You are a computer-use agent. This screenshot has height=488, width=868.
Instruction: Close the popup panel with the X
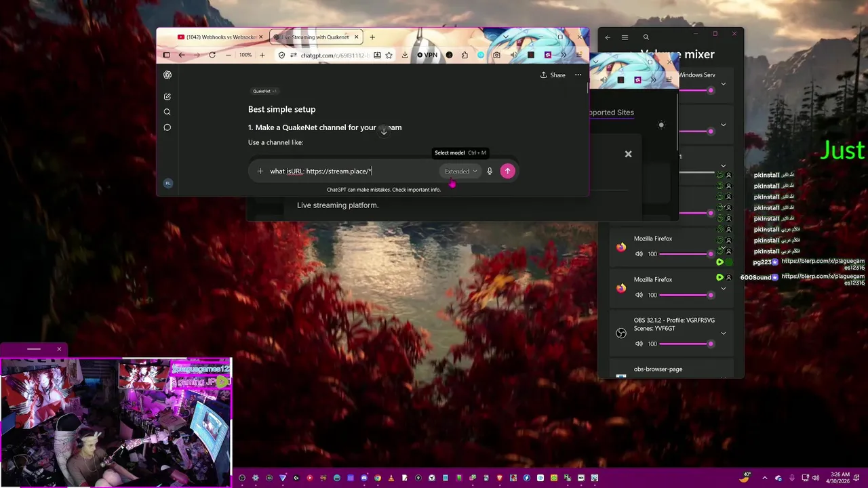(x=628, y=154)
